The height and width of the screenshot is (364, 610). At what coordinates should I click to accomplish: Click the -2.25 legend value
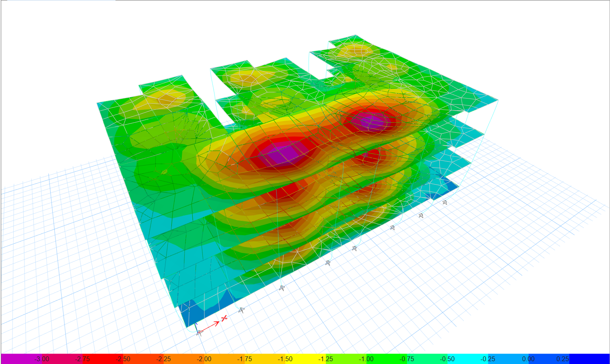(163, 359)
